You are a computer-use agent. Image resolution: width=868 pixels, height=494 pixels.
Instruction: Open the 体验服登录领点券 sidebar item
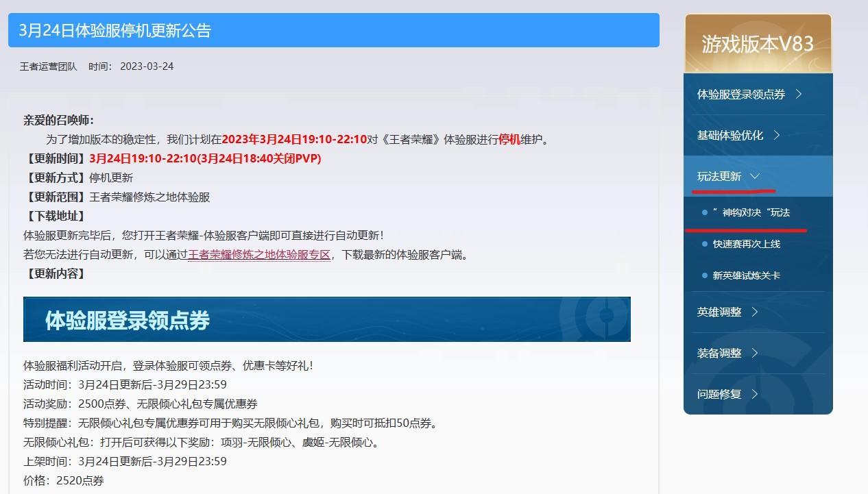click(x=739, y=95)
